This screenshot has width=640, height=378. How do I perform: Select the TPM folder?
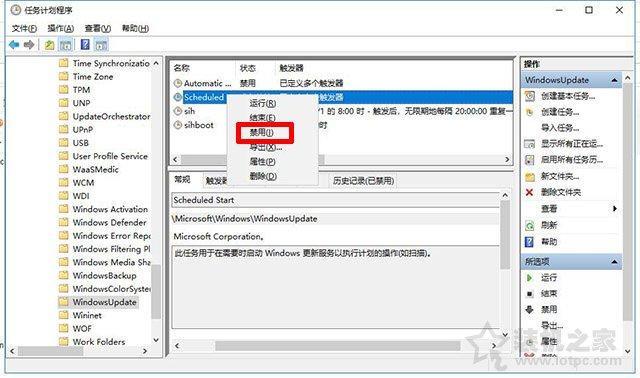[x=75, y=90]
